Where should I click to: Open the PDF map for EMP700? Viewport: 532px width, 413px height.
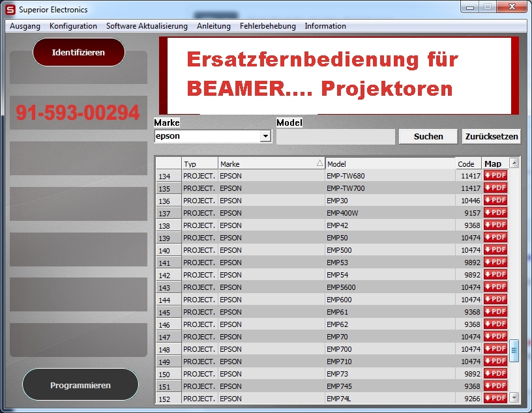[495, 349]
